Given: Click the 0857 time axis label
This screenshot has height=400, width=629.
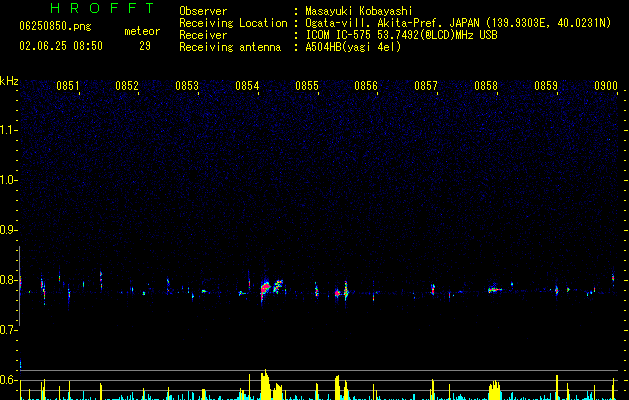Looking at the screenshot, I should pos(426,86).
